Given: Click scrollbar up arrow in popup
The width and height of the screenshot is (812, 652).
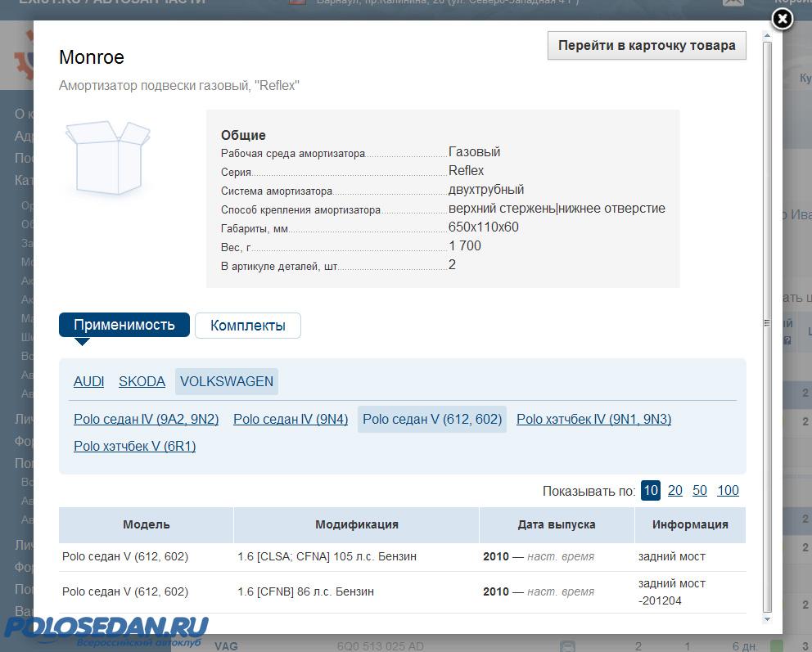Looking at the screenshot, I should pyautogui.click(x=767, y=36).
